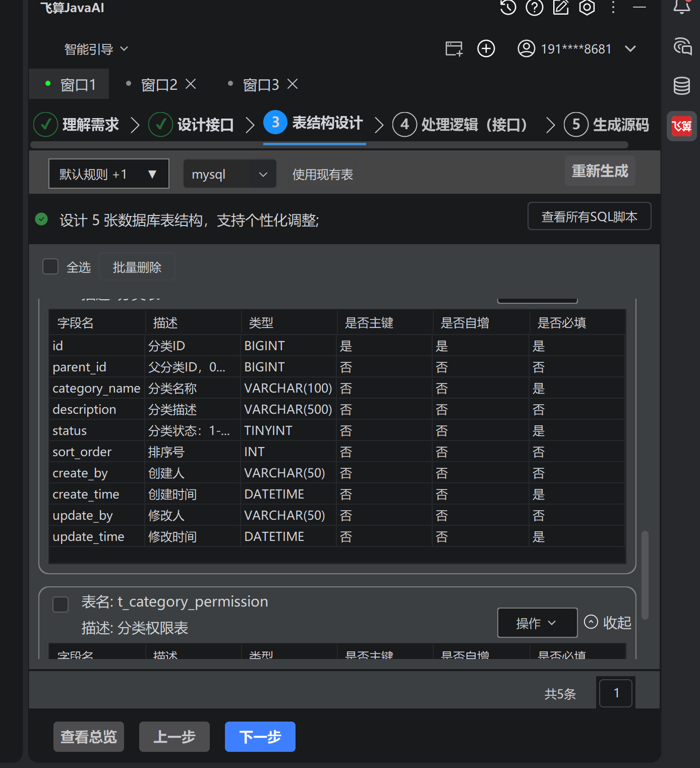
Task: Click the 共5条 total count text
Action: (x=560, y=694)
